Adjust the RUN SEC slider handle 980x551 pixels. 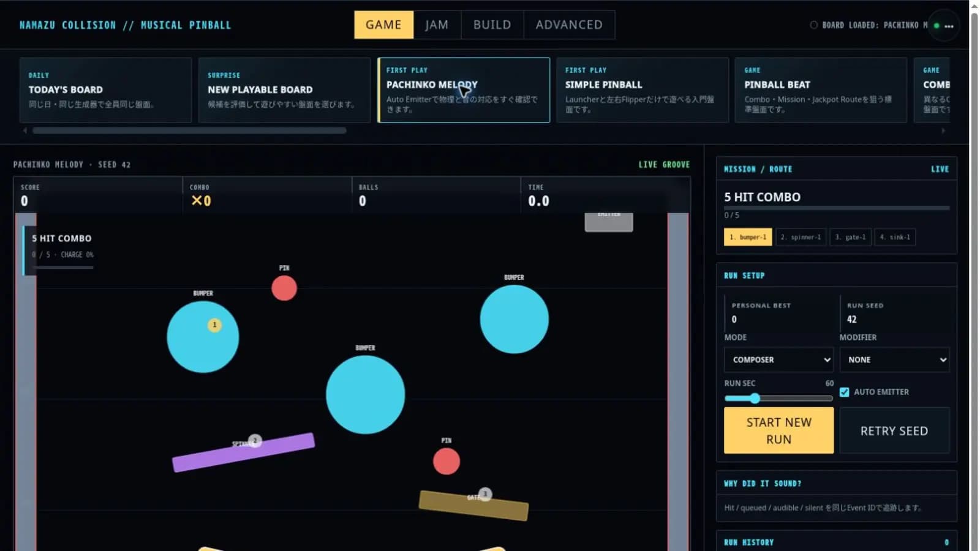(x=755, y=399)
